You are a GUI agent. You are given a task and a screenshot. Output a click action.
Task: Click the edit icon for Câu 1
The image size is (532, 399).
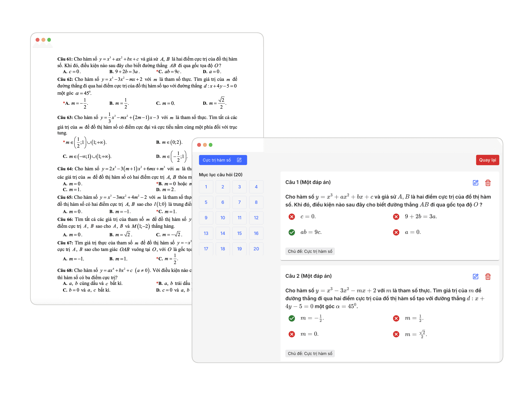point(475,183)
